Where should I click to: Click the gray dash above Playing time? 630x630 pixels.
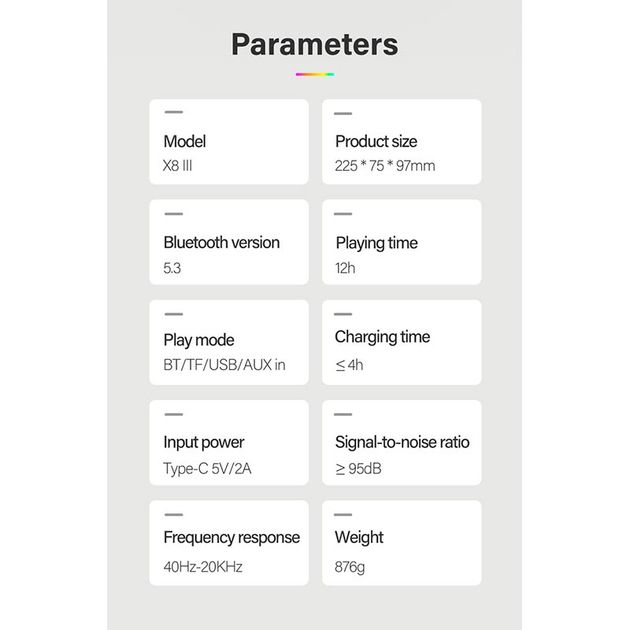click(x=343, y=214)
